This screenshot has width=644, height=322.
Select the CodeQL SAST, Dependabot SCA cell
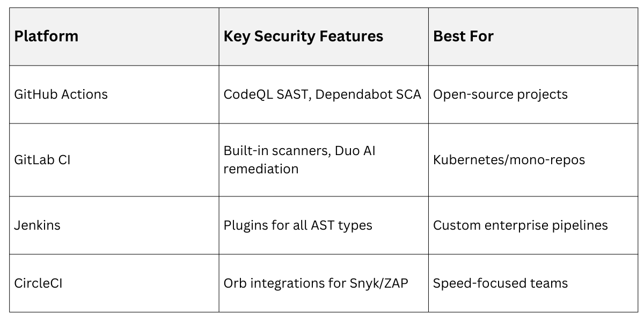(x=322, y=94)
